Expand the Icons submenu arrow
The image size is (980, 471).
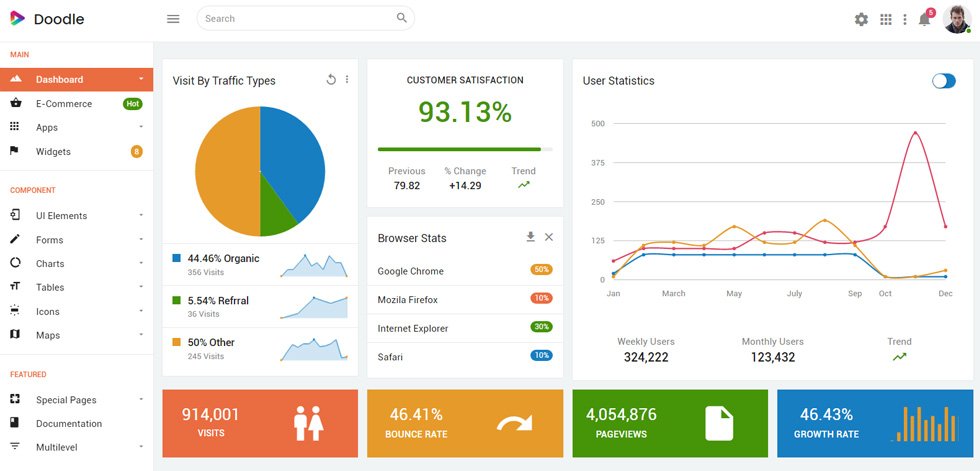141,310
